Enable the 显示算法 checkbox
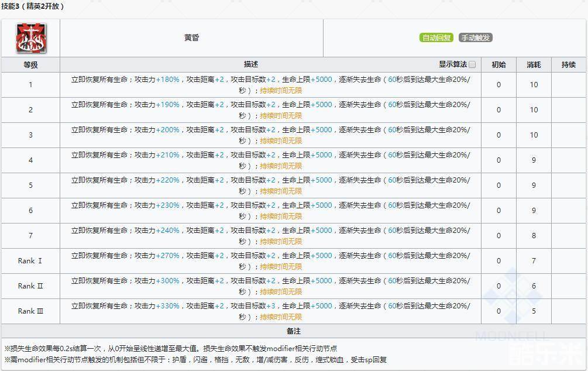 [x=472, y=64]
